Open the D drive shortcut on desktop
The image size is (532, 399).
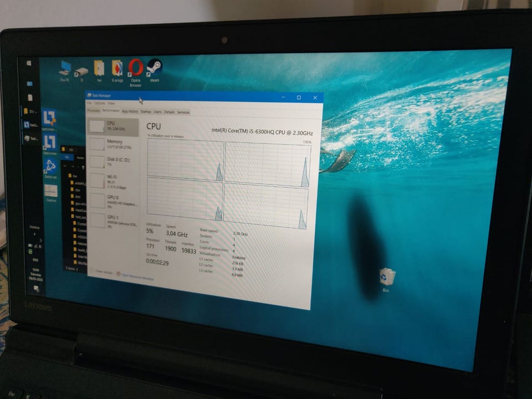click(81, 74)
